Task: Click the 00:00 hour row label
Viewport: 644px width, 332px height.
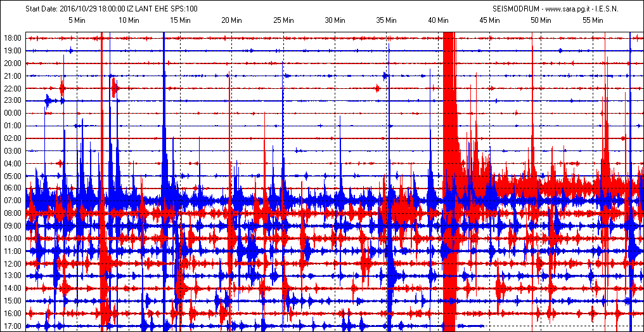Action: [x=12, y=114]
